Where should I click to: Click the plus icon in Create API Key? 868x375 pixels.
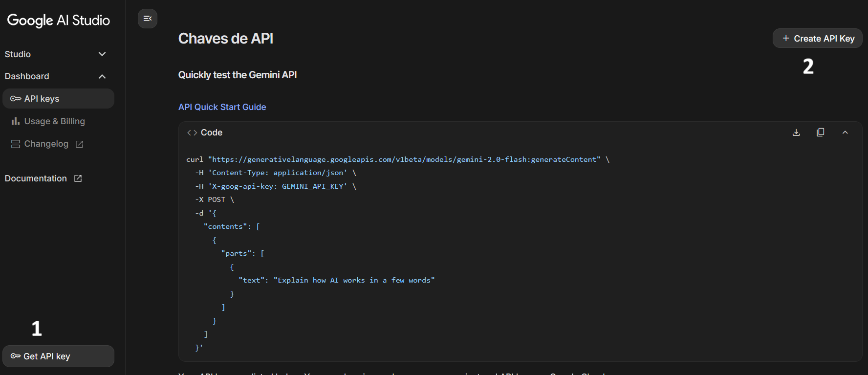coord(786,38)
